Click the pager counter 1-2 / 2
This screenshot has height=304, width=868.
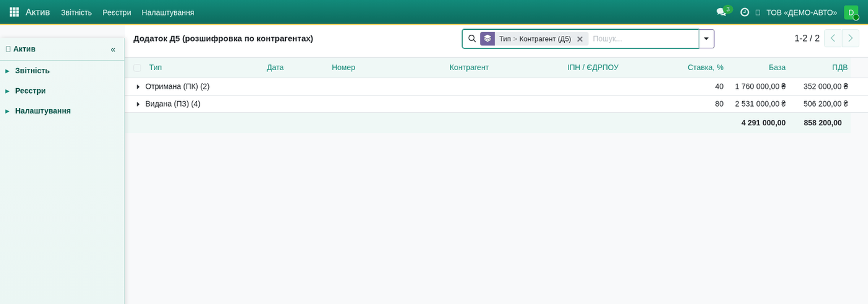[x=807, y=38]
